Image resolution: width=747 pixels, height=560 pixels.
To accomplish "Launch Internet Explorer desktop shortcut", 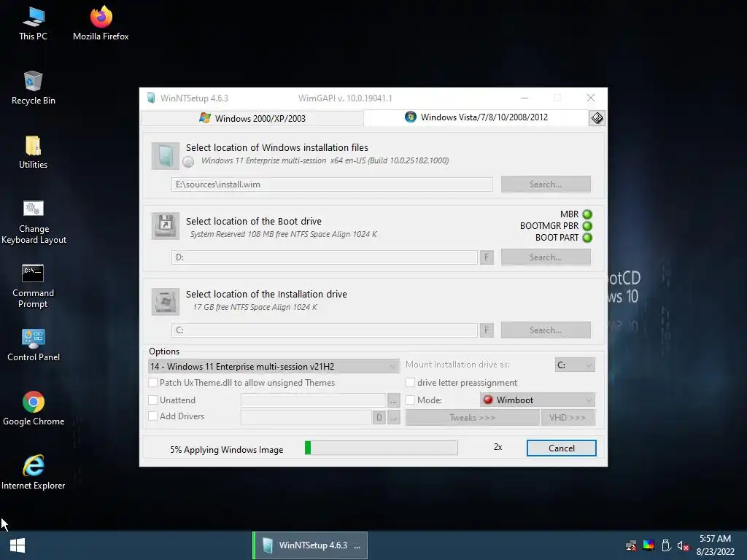I will (x=34, y=472).
